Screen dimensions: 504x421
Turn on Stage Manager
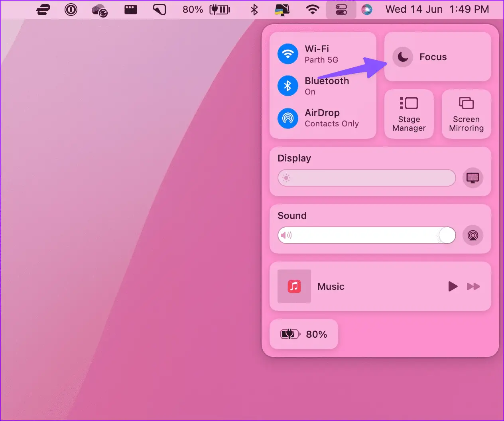409,114
